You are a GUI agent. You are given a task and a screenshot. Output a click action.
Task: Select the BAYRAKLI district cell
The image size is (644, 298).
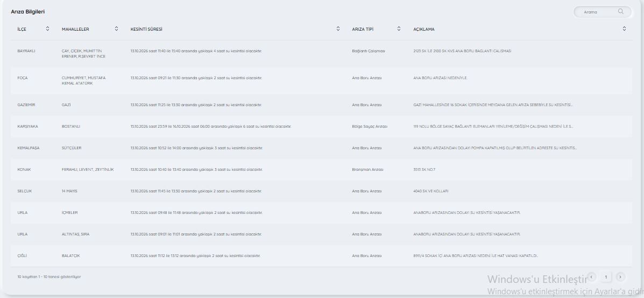[26, 51]
